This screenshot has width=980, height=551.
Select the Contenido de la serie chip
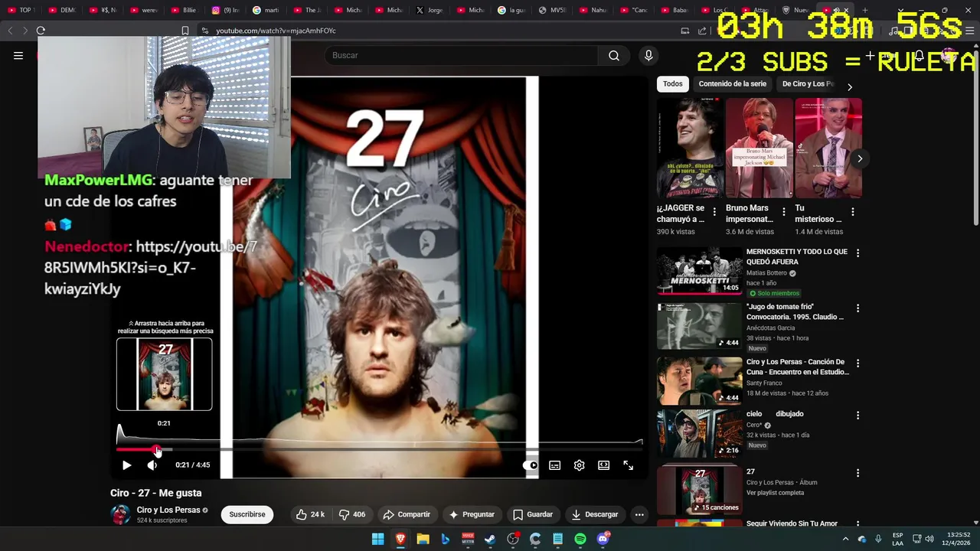click(x=733, y=84)
